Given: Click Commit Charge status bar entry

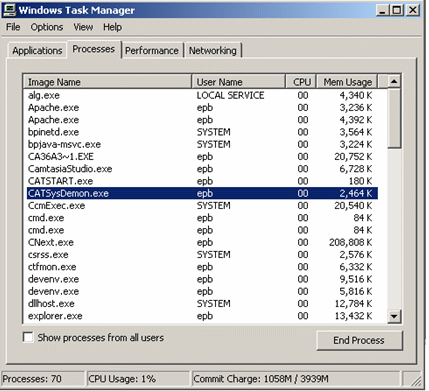Looking at the screenshot, I should tap(295, 379).
